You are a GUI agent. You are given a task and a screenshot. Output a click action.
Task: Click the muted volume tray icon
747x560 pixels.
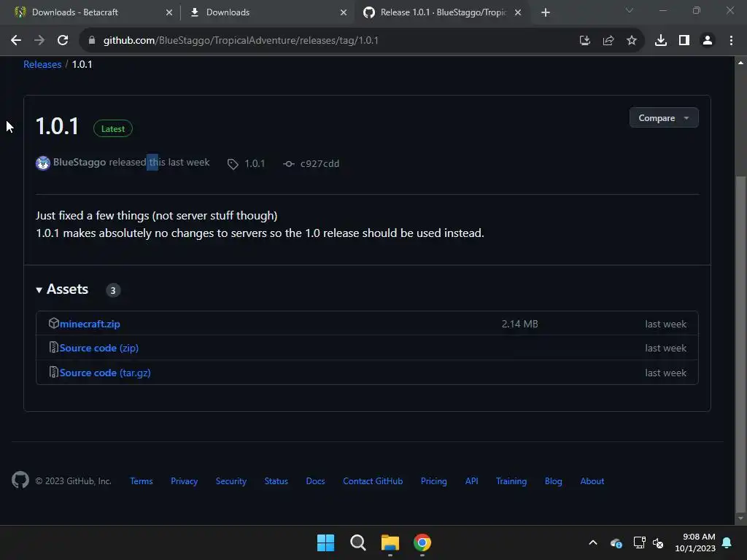pos(658,542)
